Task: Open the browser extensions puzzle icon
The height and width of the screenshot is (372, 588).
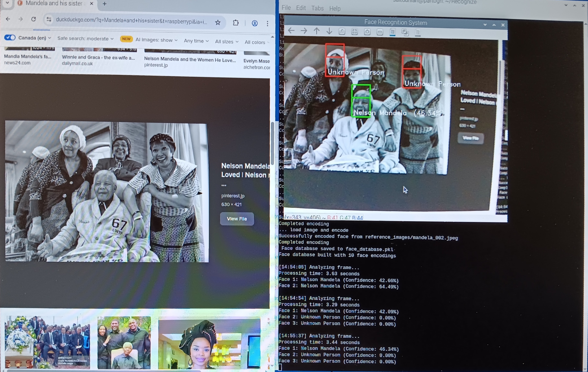Action: tap(236, 23)
